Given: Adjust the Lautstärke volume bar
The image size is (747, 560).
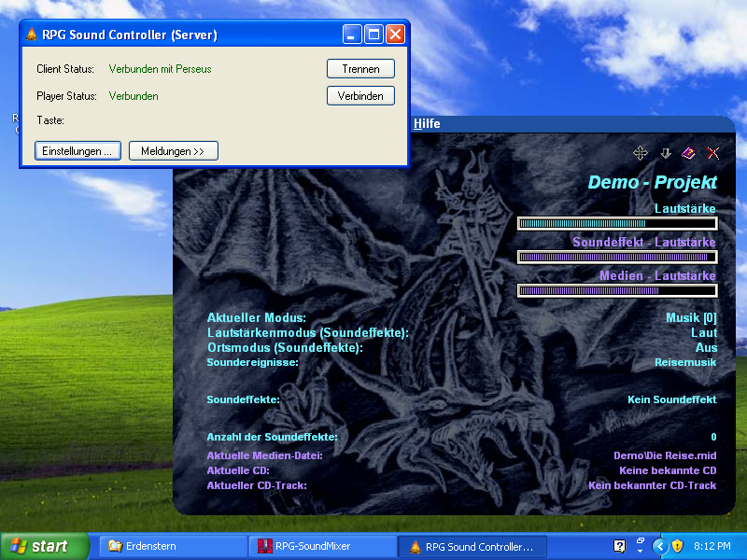Looking at the screenshot, I should click(617, 223).
